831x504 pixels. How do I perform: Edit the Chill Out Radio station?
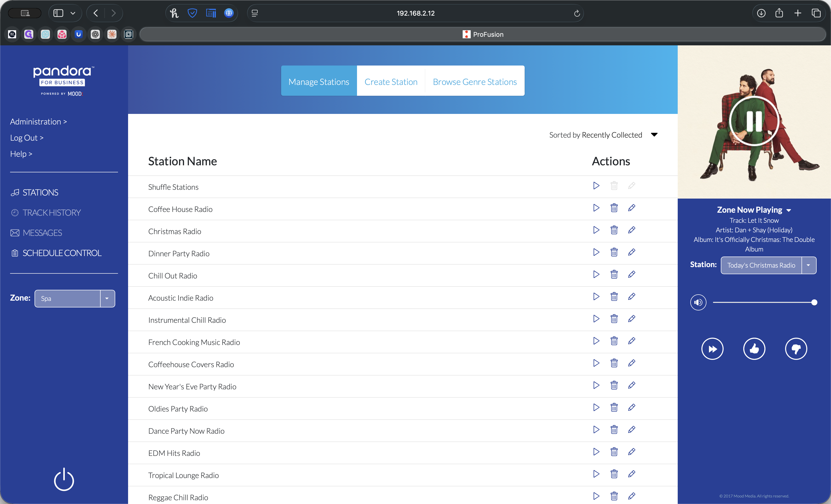point(631,274)
